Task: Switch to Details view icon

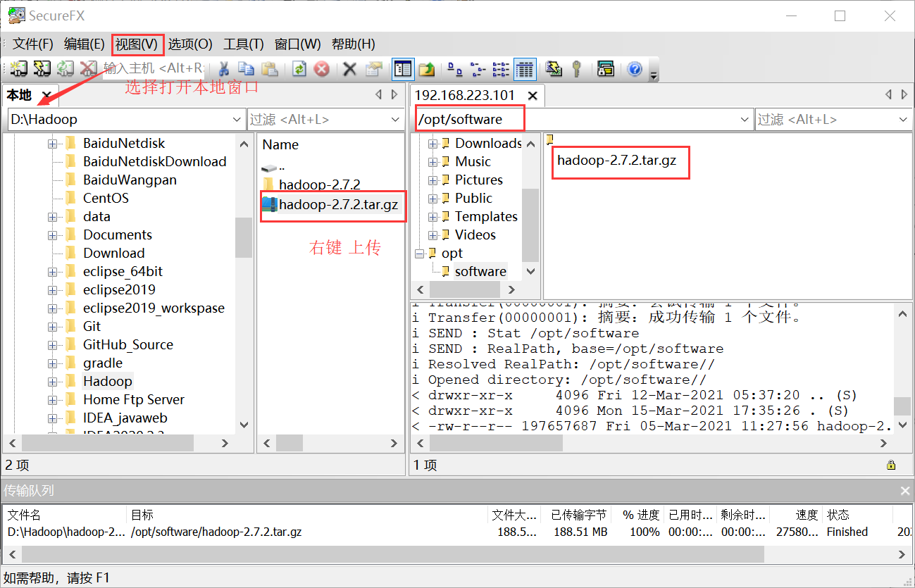Action: click(525, 68)
